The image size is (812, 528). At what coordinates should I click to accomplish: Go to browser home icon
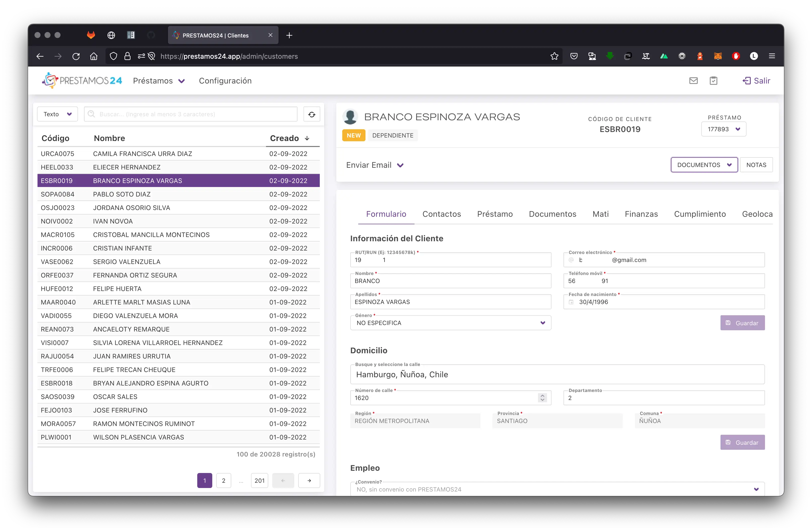click(x=93, y=56)
